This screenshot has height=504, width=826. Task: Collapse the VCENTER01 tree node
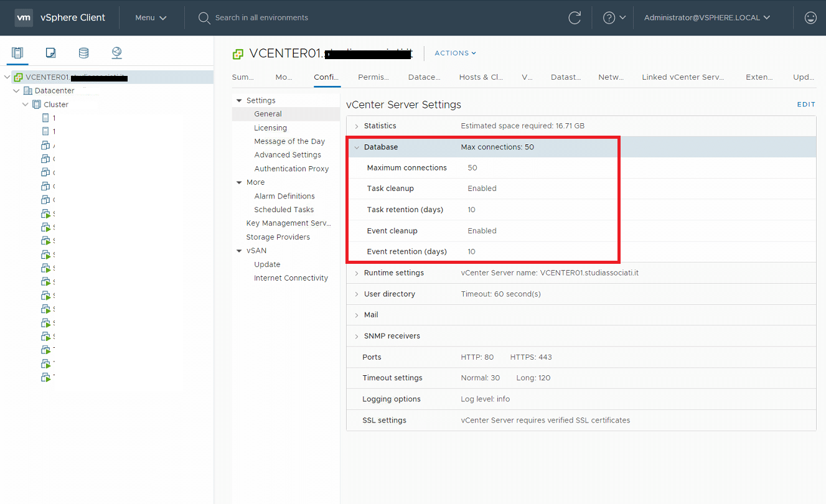pyautogui.click(x=7, y=77)
